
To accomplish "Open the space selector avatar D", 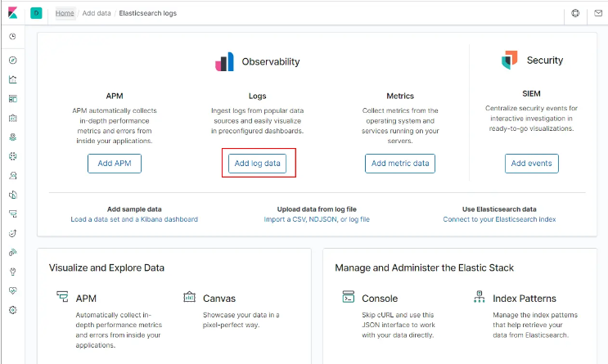I will [36, 13].
